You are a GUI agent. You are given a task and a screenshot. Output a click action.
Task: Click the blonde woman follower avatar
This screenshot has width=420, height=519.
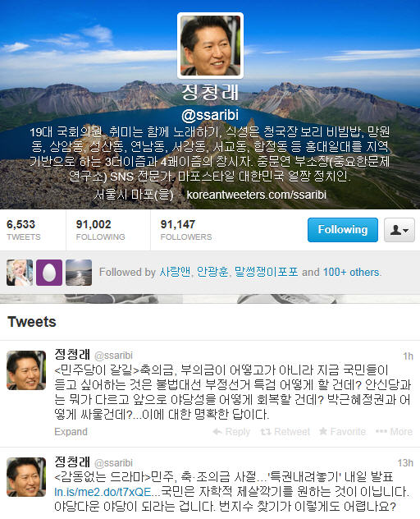click(x=20, y=273)
